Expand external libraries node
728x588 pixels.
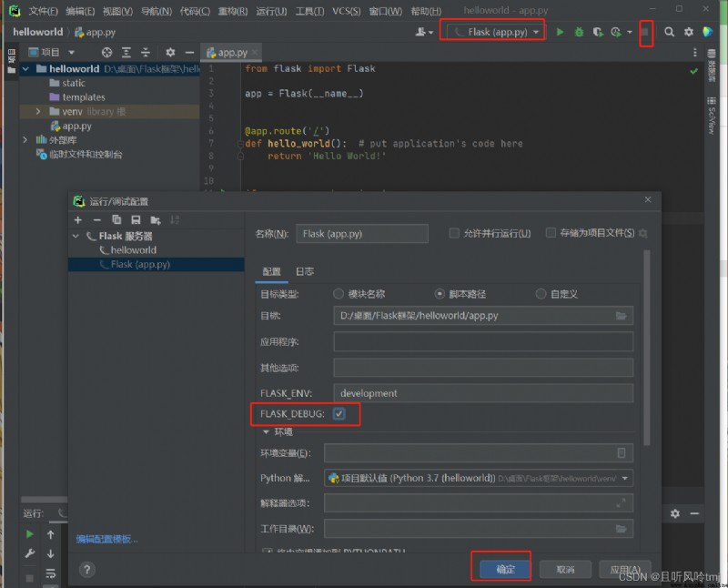(25, 140)
